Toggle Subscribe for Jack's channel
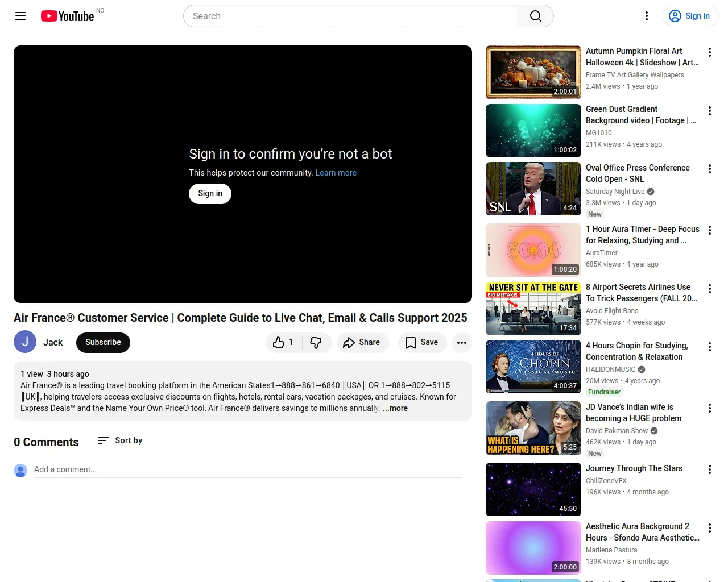The image size is (728, 582). 103,342
